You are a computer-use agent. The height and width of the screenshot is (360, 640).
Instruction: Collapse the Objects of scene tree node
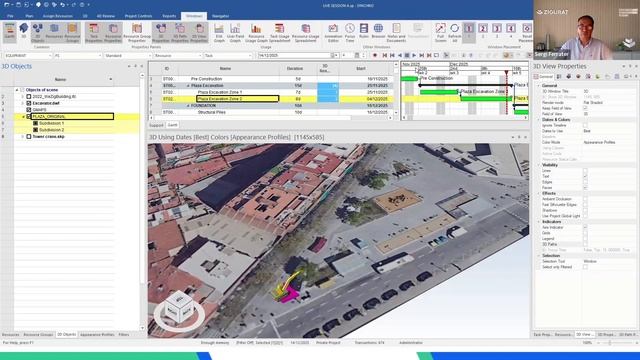point(17,90)
